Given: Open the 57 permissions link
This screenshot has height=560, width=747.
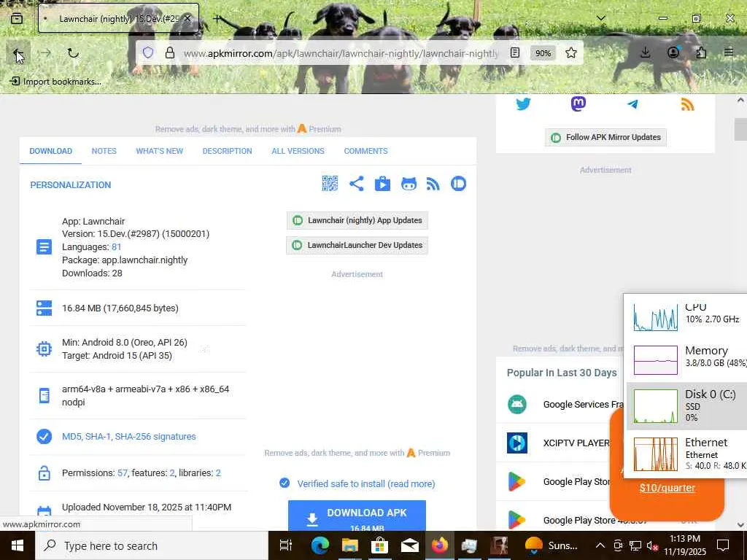Looking at the screenshot, I should (123, 472).
